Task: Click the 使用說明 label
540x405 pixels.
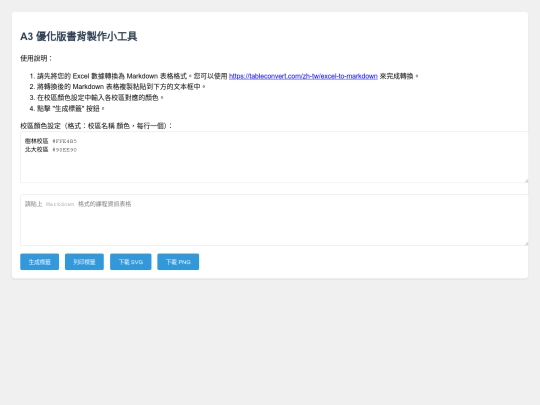Action: [x=36, y=58]
